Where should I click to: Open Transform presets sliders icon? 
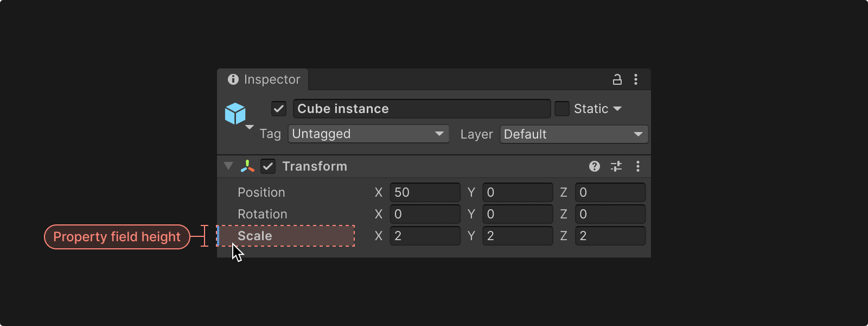point(616,166)
